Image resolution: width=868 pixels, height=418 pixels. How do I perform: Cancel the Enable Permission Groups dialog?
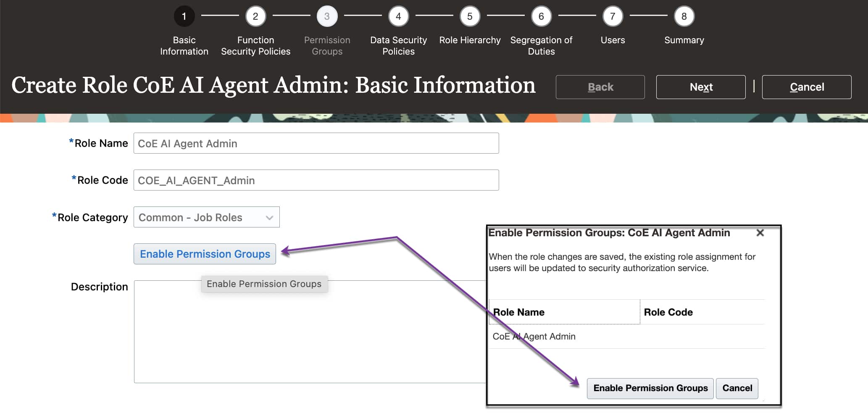tap(737, 388)
